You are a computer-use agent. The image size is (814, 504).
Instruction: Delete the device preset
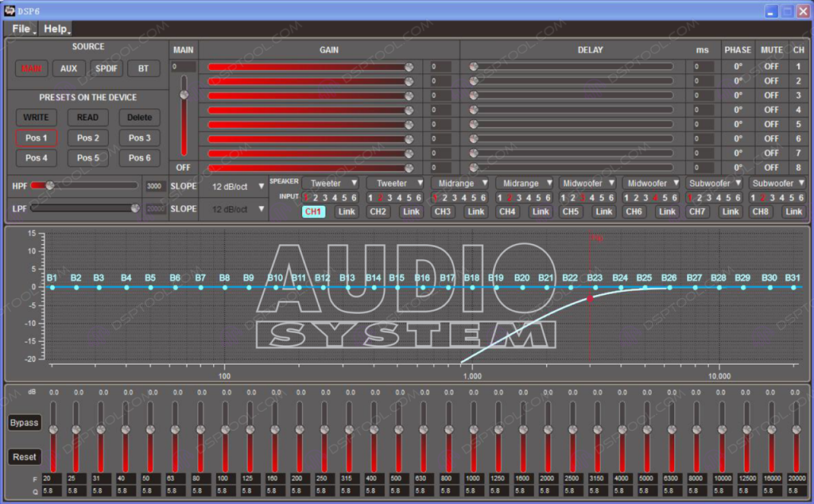coord(140,118)
